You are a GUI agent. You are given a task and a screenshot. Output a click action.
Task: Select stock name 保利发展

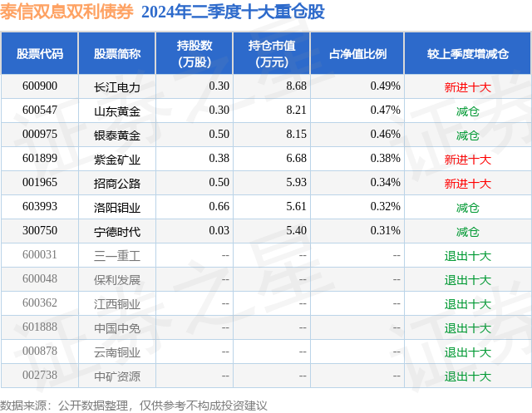(x=117, y=280)
